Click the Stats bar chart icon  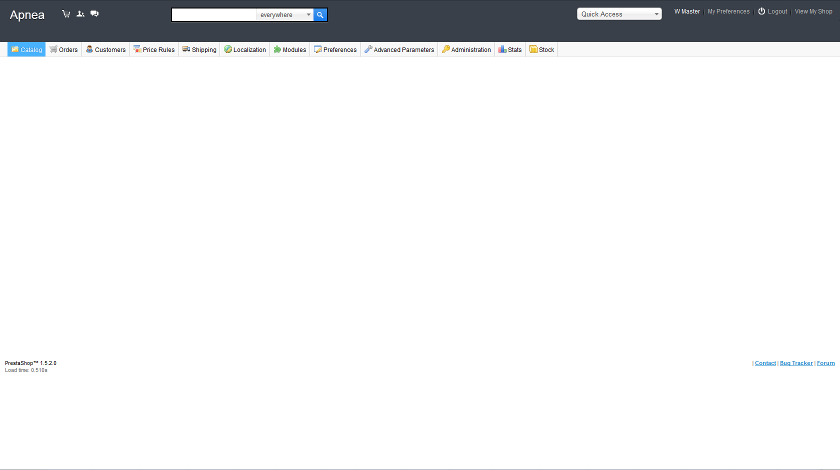point(502,49)
